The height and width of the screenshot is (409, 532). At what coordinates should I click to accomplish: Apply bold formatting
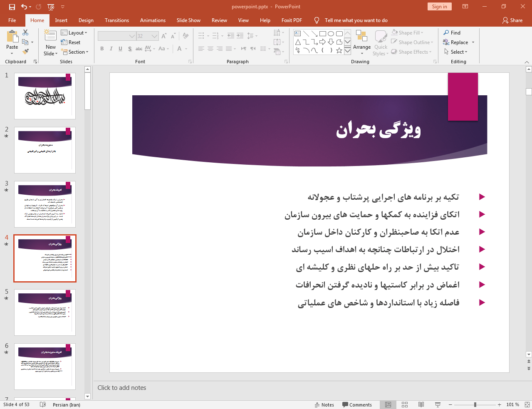pos(101,49)
